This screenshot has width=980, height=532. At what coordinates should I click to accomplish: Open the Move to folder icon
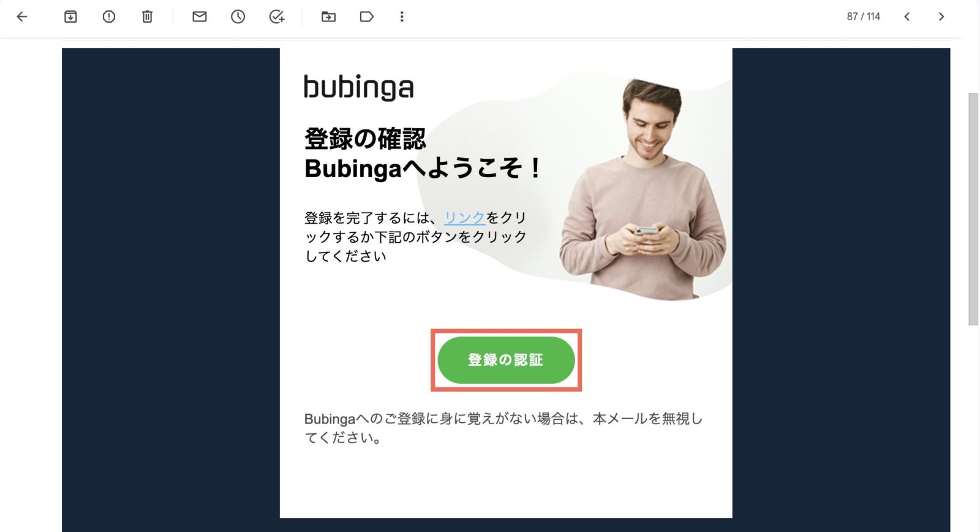tap(328, 17)
